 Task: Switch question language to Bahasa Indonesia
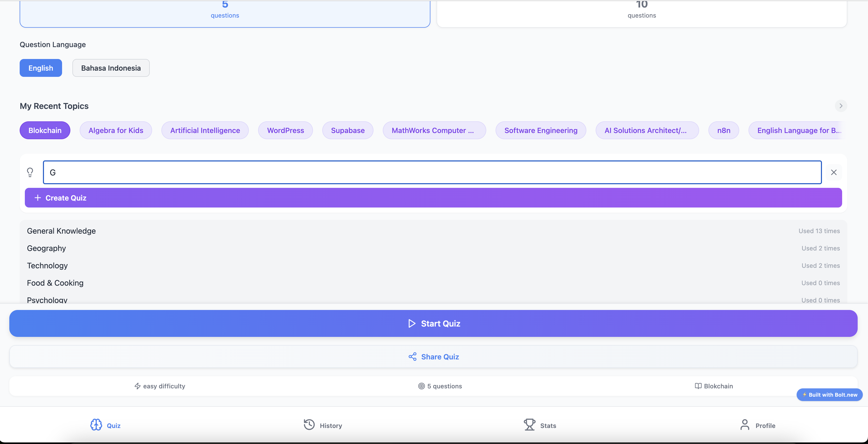click(x=111, y=68)
